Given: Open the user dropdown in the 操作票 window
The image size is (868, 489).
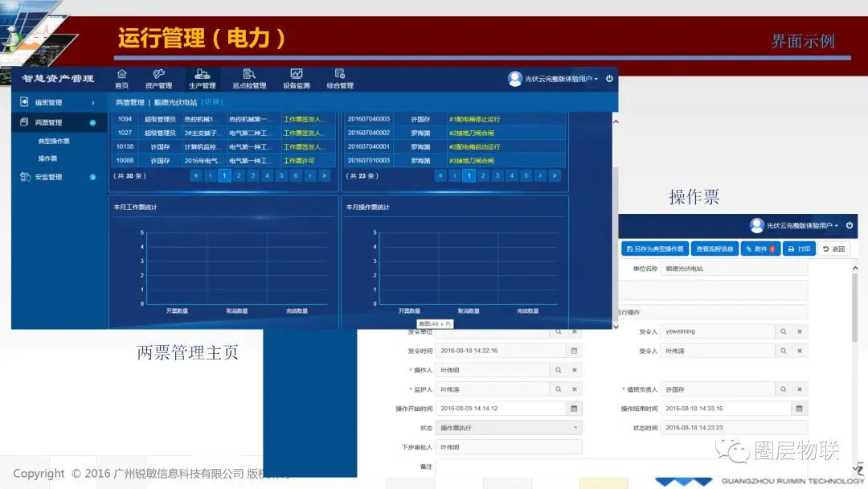Looking at the screenshot, I should tap(794, 225).
